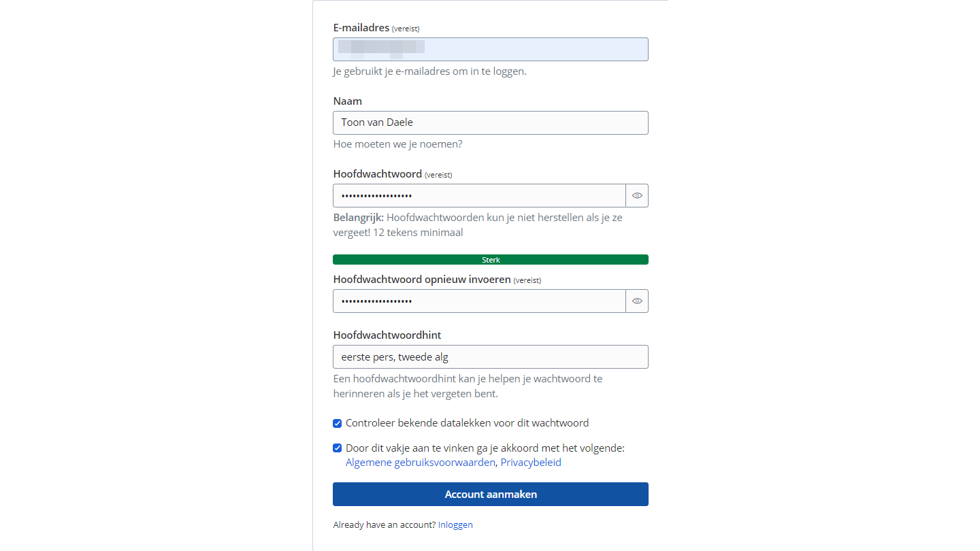Click the 'Hoofdwachtwoord opnieuw invoeren' label text

[422, 280]
